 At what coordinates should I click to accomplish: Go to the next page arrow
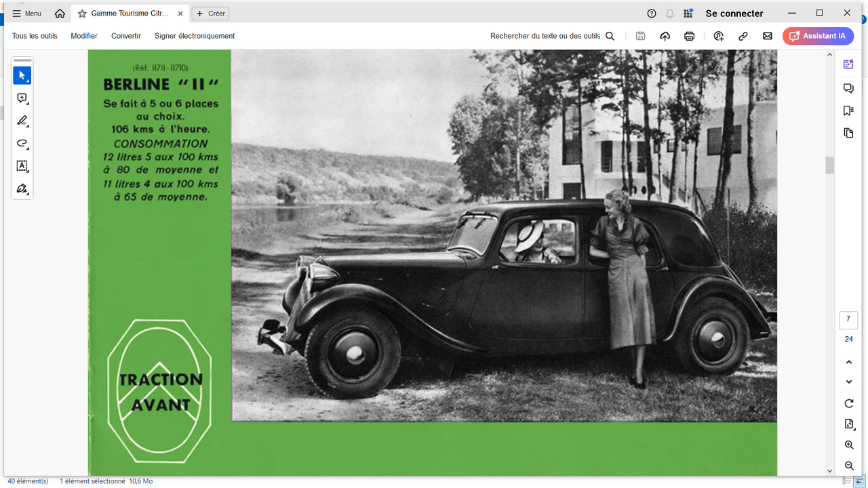pos(849,382)
